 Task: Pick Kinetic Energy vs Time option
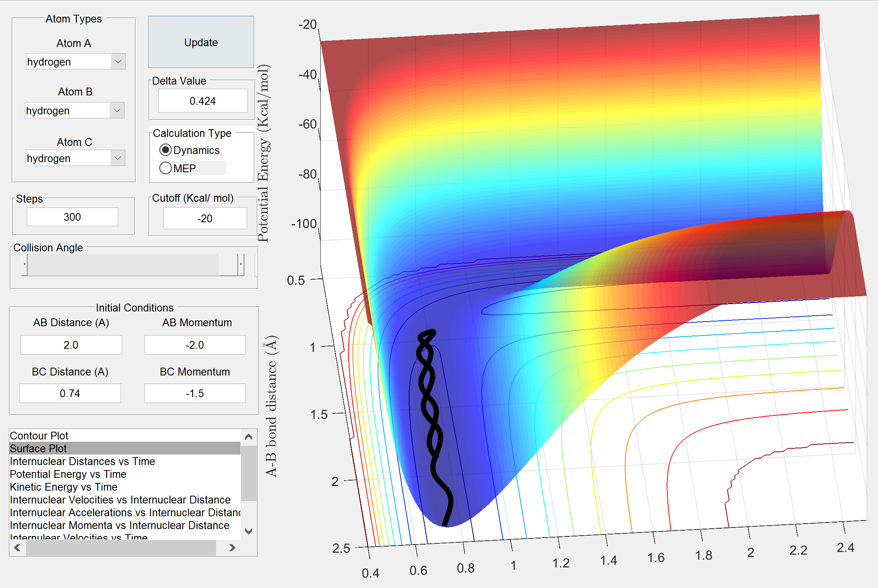[x=64, y=487]
